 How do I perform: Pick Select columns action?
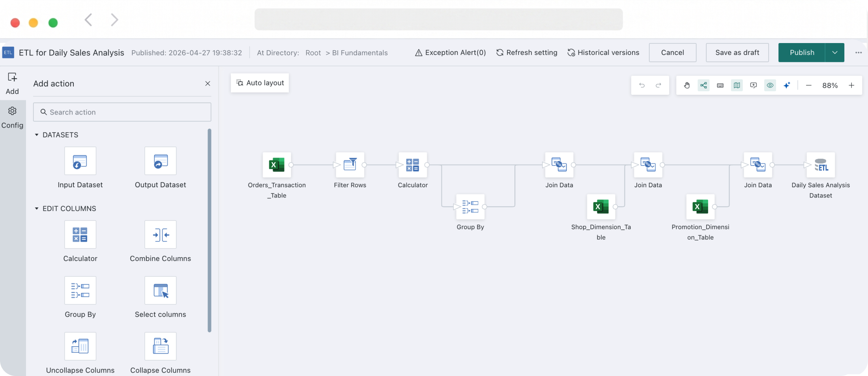coord(160,290)
